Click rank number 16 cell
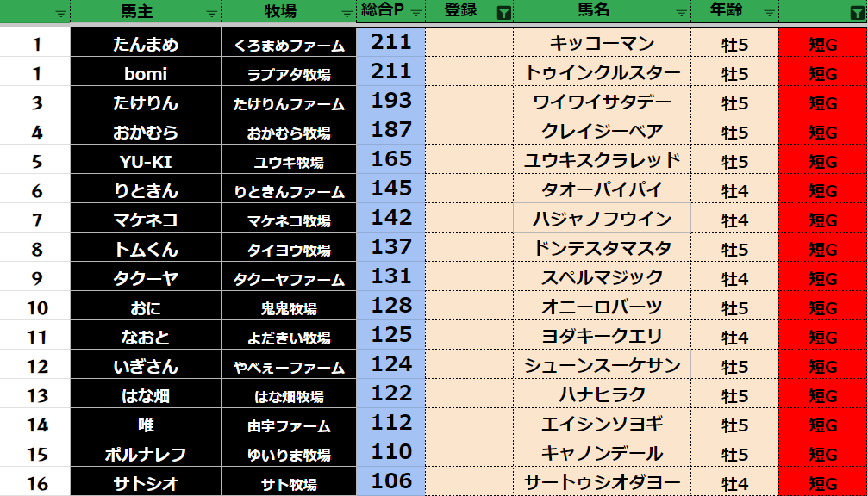Screen dimensions: 868x496 37,483
